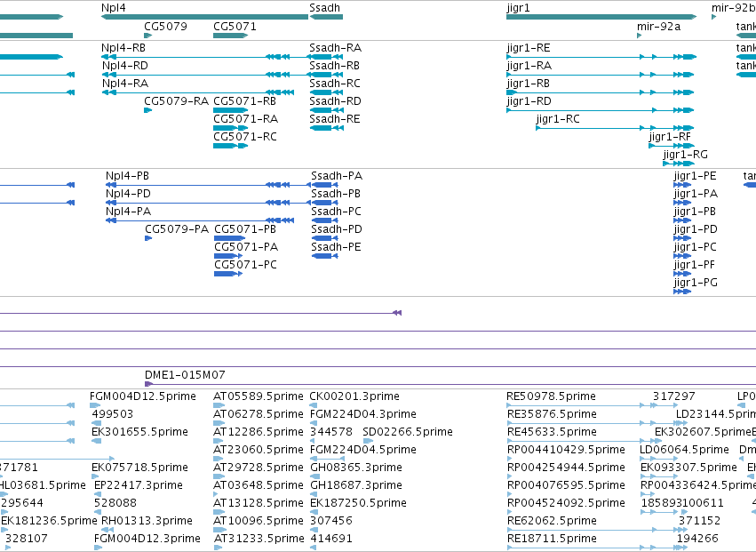This screenshot has width=756, height=552.
Task: Select protein Npl4-PB
Action: 127,176
